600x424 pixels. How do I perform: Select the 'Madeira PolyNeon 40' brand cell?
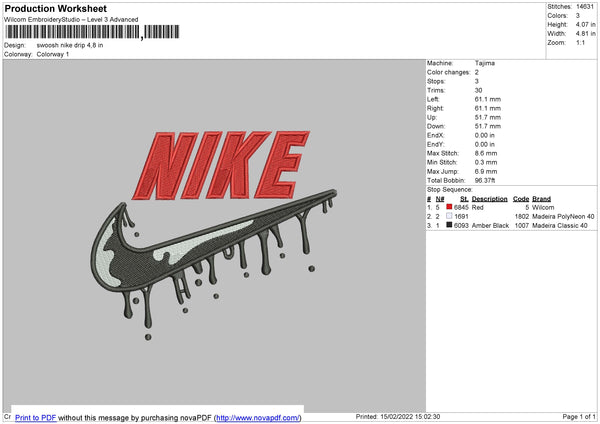click(563, 217)
